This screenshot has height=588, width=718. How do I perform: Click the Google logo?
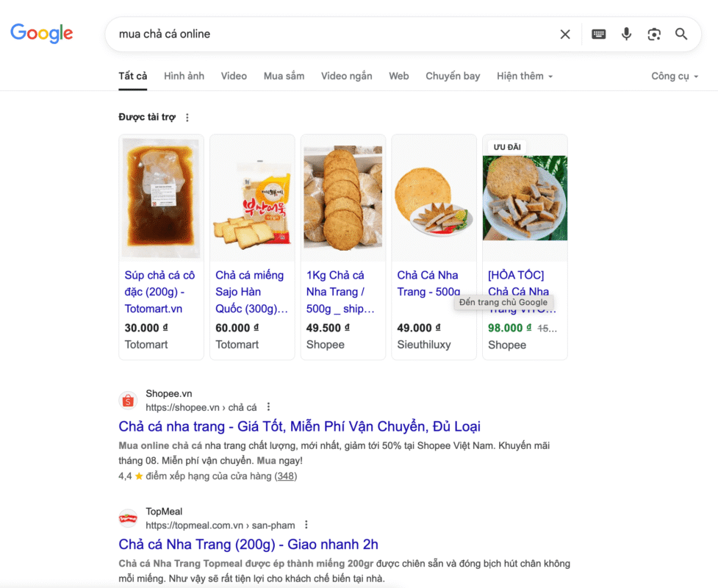pos(41,33)
